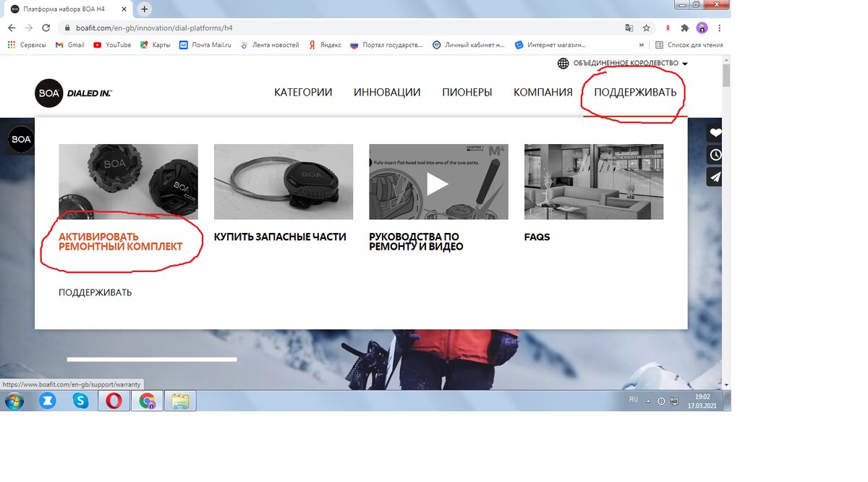Open the Интернет магазин bookmark
The width and height of the screenshot is (868, 482).
(x=550, y=45)
